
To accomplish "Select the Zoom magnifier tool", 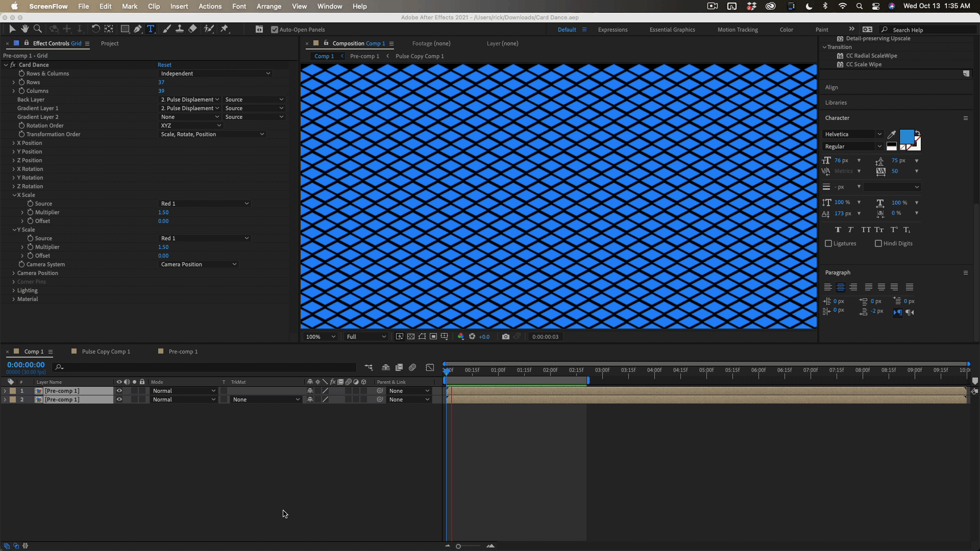I will coord(38,29).
